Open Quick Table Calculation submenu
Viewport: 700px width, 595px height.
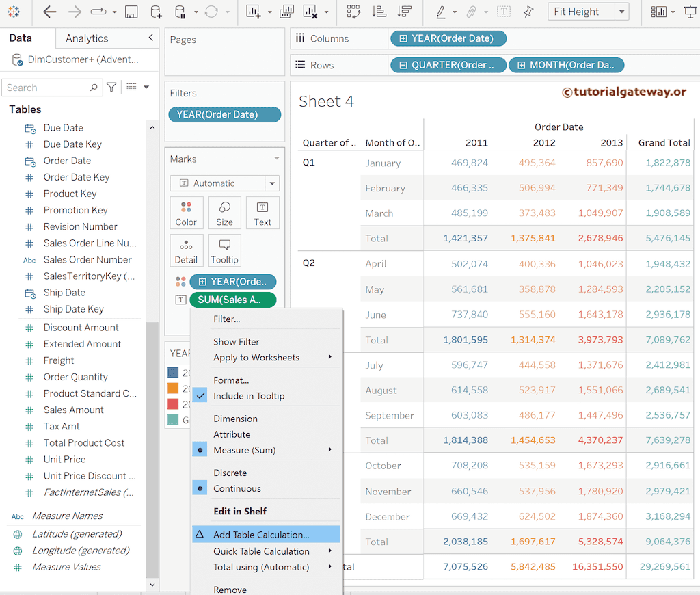(x=266, y=551)
